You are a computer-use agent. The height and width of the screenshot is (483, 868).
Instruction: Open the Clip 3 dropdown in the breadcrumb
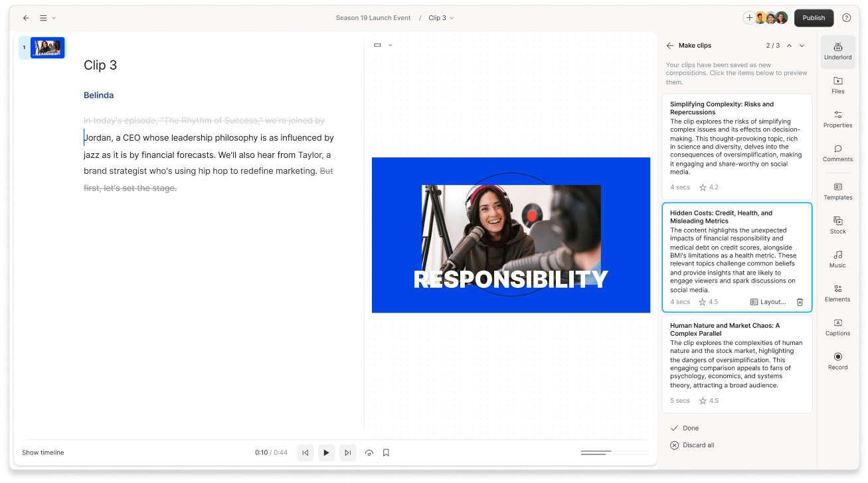(x=440, y=18)
